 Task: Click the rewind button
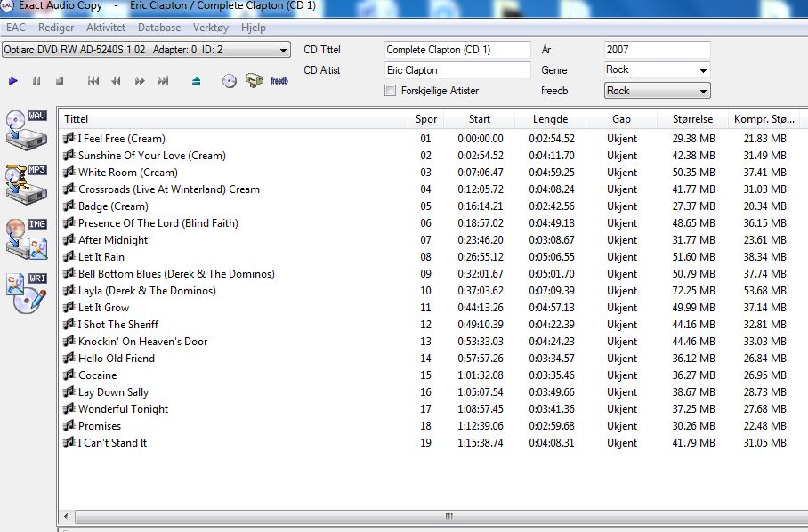[116, 81]
